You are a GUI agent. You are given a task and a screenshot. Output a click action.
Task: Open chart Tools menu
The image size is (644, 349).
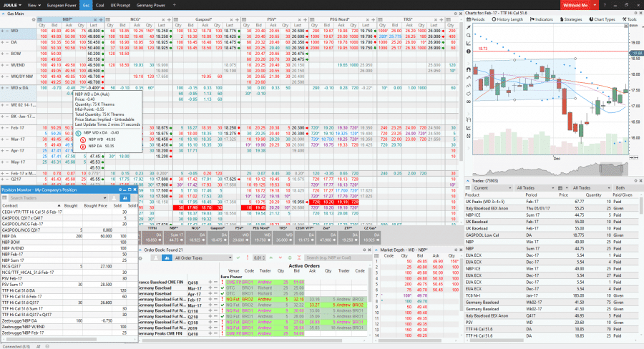pyautogui.click(x=629, y=19)
